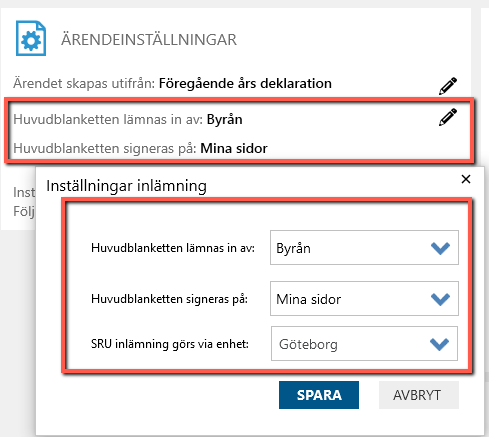Screen dimensions: 489x437
Task: Expand chevron of the Byrån dropdown
Action: (440, 248)
